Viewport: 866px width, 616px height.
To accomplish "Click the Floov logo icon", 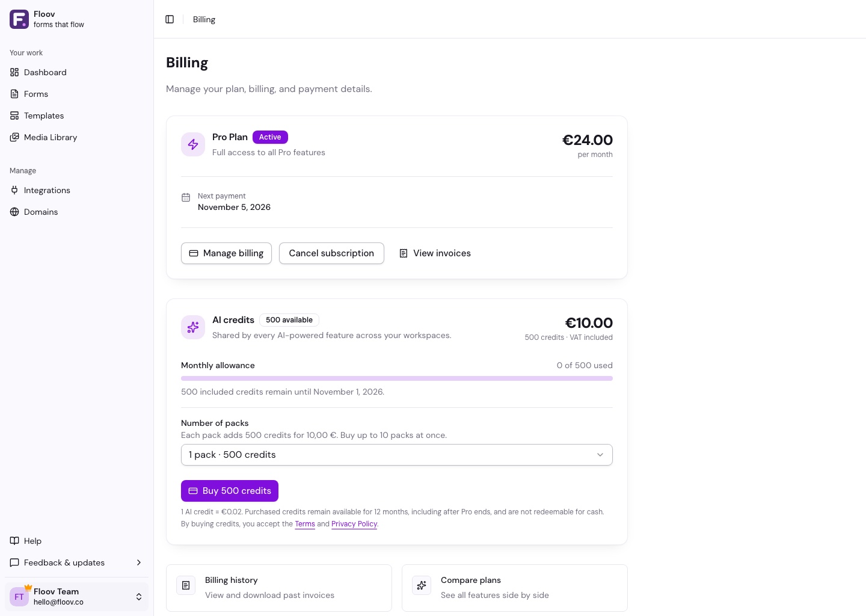I will (x=19, y=19).
